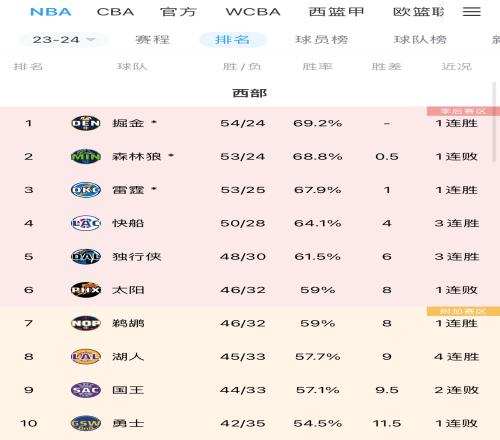
Task: Switch to the NBA tab
Action: click(51, 12)
